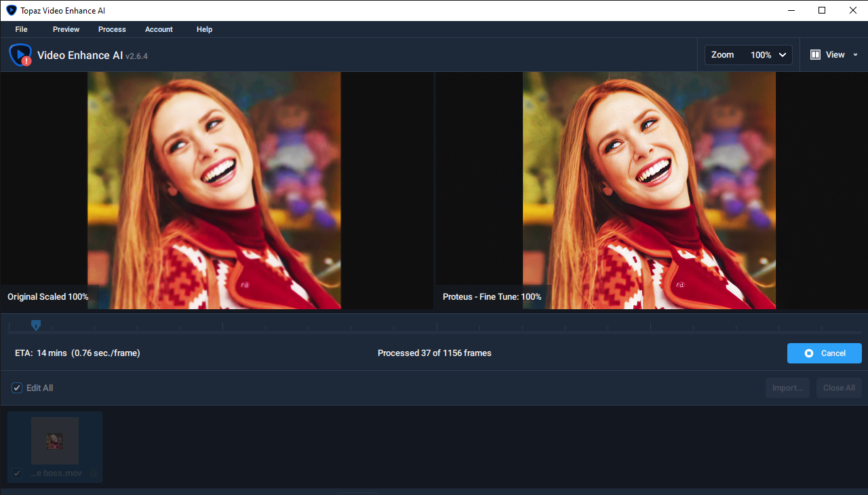Click the Close All button
The image size is (868, 495).
(x=839, y=388)
